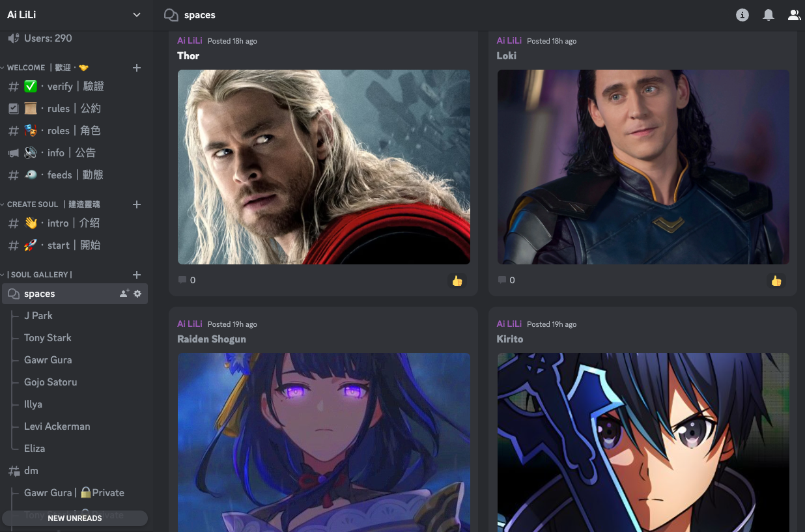Show the member list icon
Image resolution: width=805 pixels, height=532 pixels.
tap(794, 15)
